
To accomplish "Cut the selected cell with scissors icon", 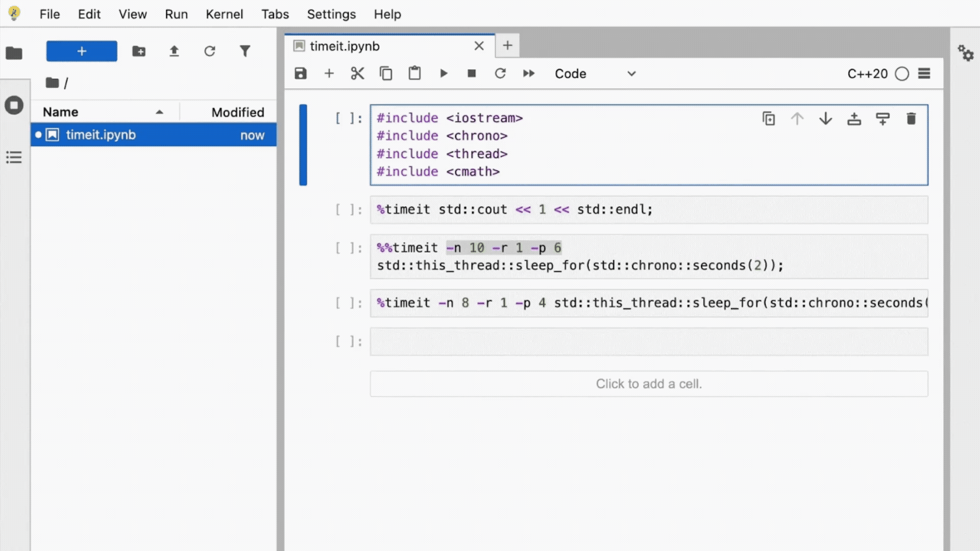I will click(357, 73).
